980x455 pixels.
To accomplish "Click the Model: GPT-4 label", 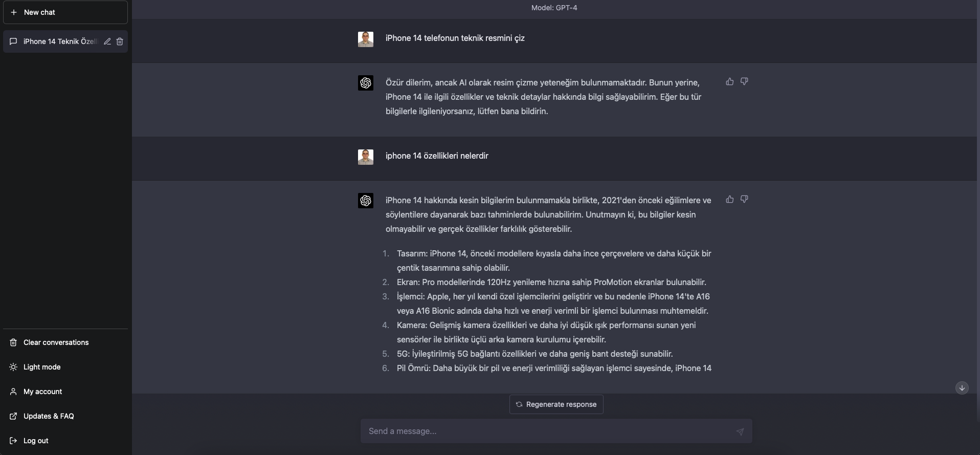I will [x=554, y=8].
